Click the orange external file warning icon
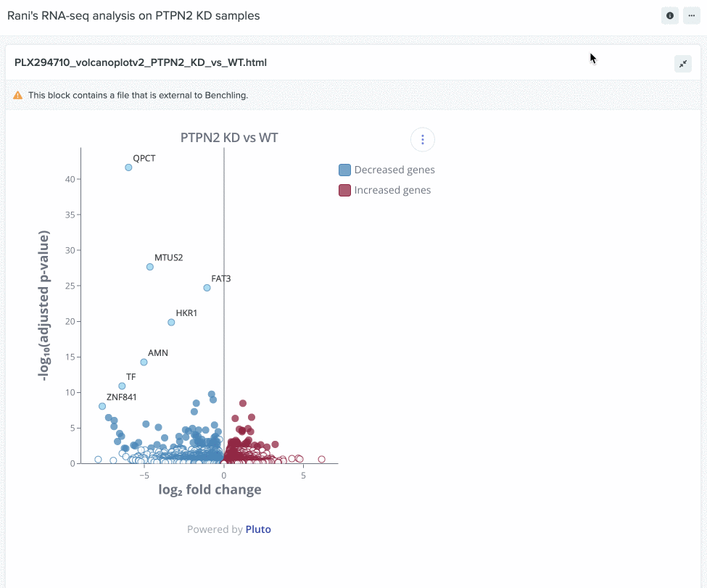The image size is (707, 588). [18, 95]
